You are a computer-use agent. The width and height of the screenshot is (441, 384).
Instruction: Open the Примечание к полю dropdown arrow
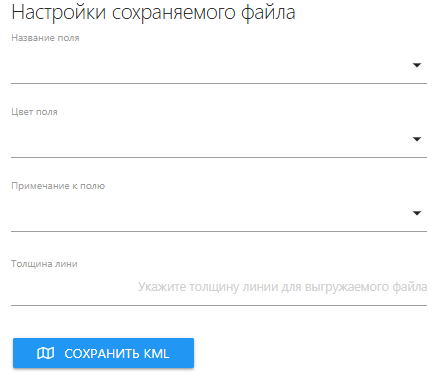point(417,213)
